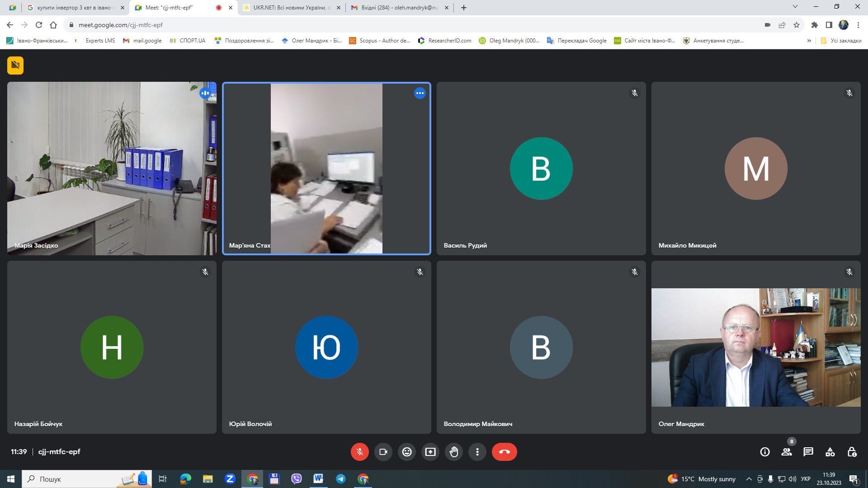Click the Present now screen share icon
The height and width of the screenshot is (488, 868).
430,452
